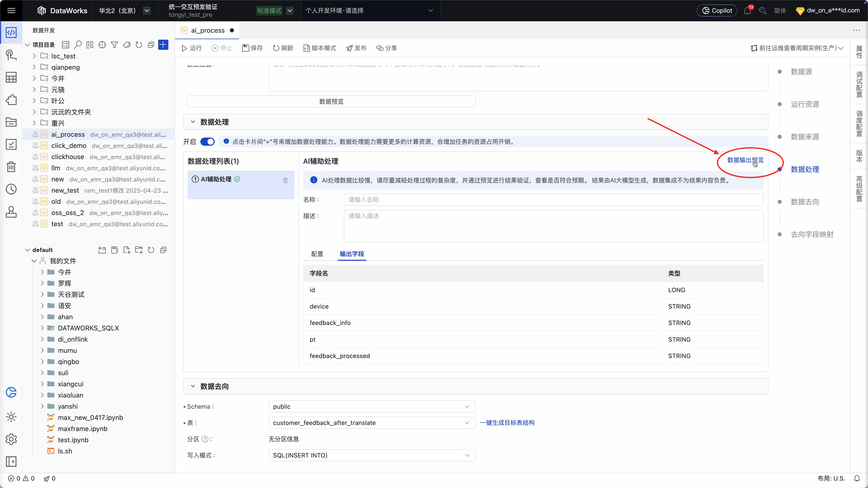Toggle the 开启 data processing switch
The image size is (868, 488).
click(207, 141)
